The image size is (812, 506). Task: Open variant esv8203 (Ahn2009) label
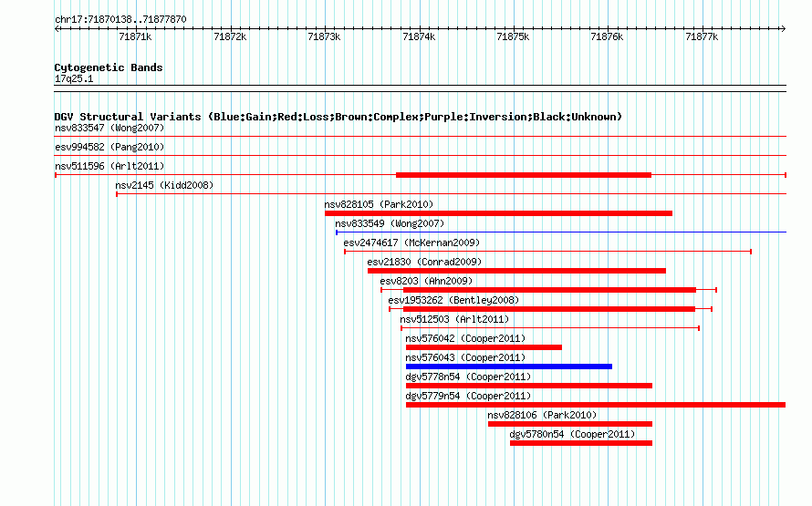click(426, 281)
